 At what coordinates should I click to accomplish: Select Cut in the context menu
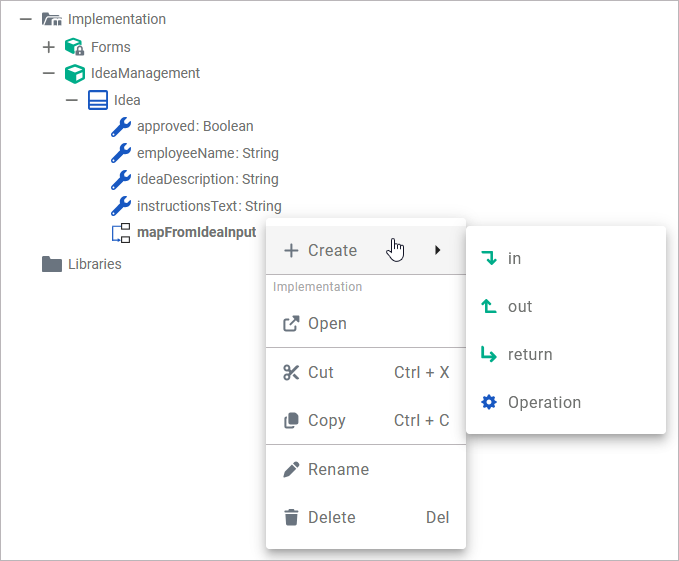321,372
